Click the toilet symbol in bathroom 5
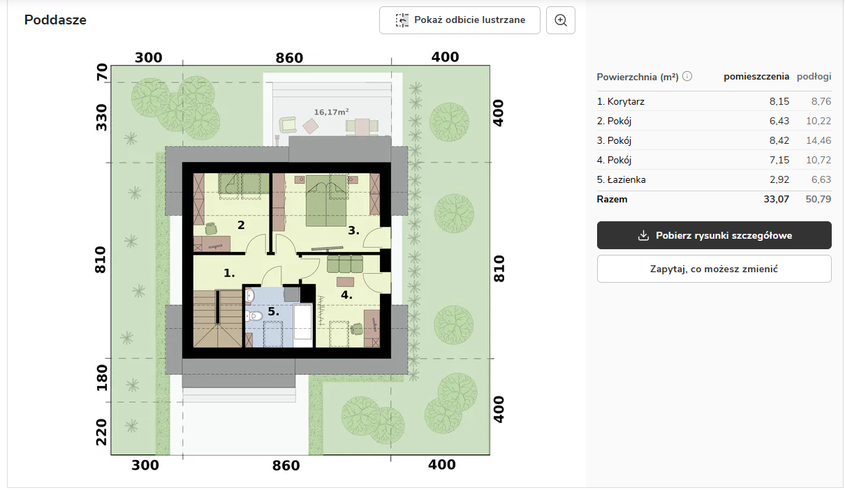 pyautogui.click(x=255, y=317)
